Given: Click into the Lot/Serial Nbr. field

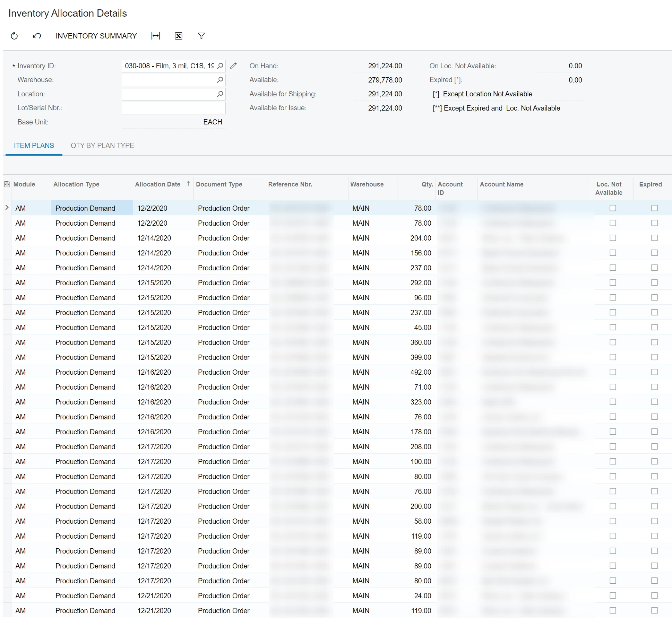Looking at the screenshot, I should coord(173,108).
